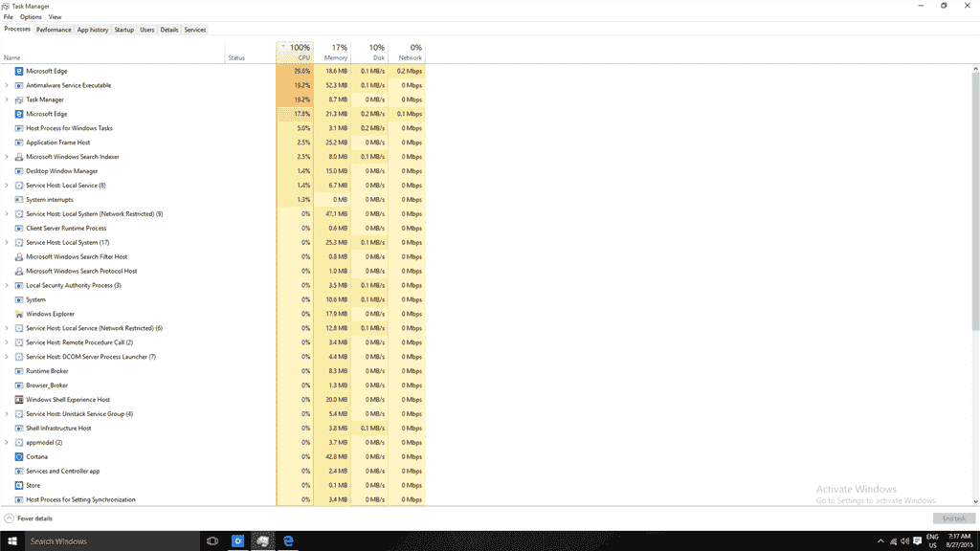Click the Start button on taskbar
The image size is (980, 551).
coord(11,541)
